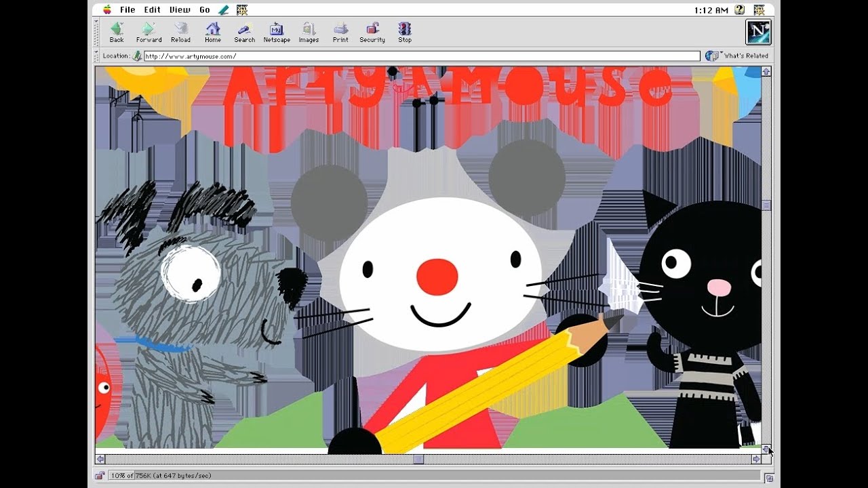Open the application switcher menu icon
Image resolution: width=868 pixels, height=488 pixels.
tap(759, 9)
